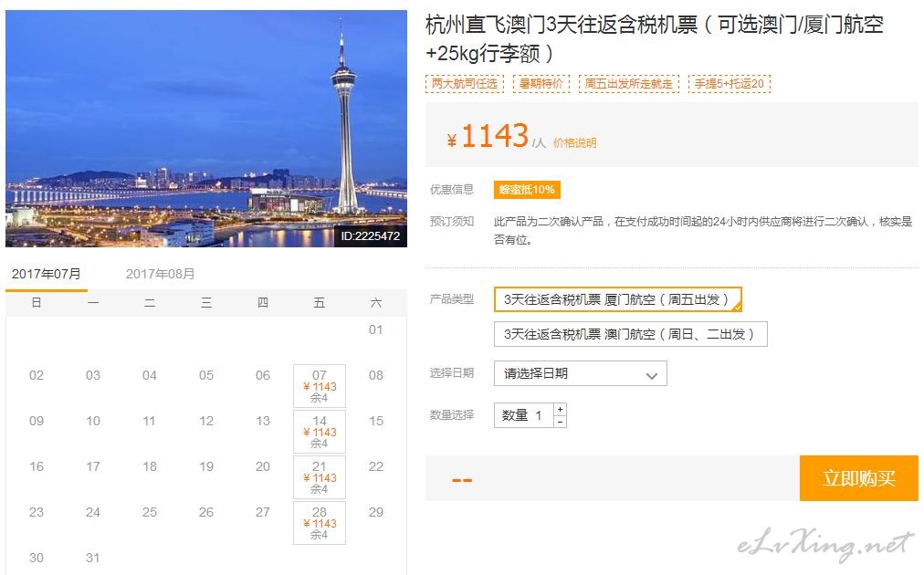Click calendar date 30

point(37,558)
